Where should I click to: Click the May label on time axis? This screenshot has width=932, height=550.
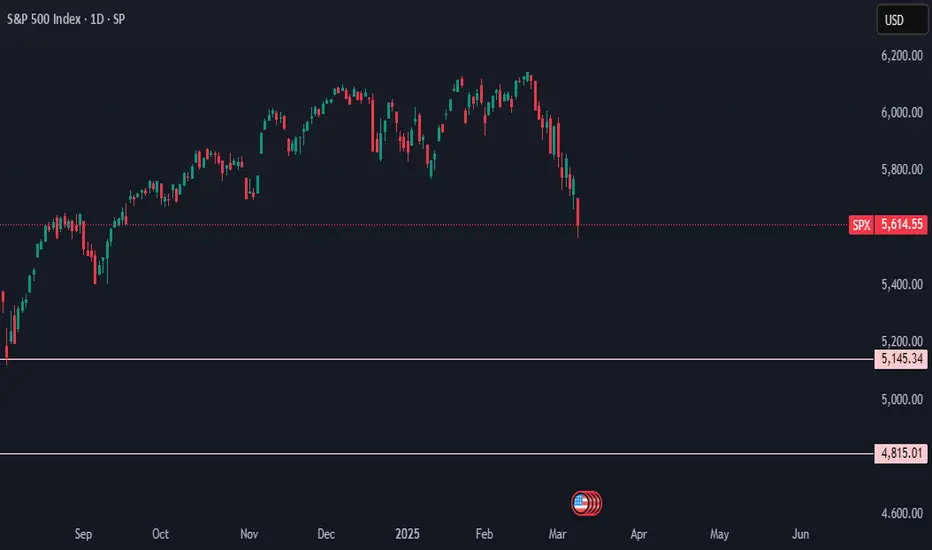[x=719, y=534]
